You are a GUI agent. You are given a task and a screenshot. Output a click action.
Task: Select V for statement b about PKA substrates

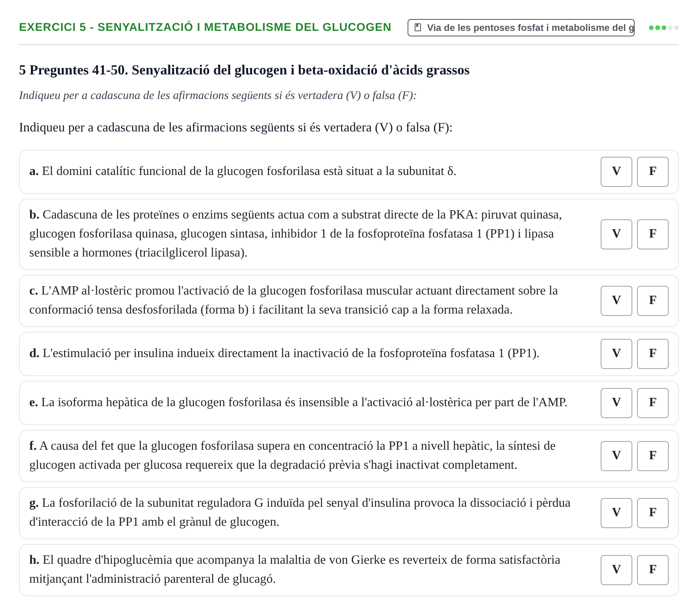[x=616, y=234]
